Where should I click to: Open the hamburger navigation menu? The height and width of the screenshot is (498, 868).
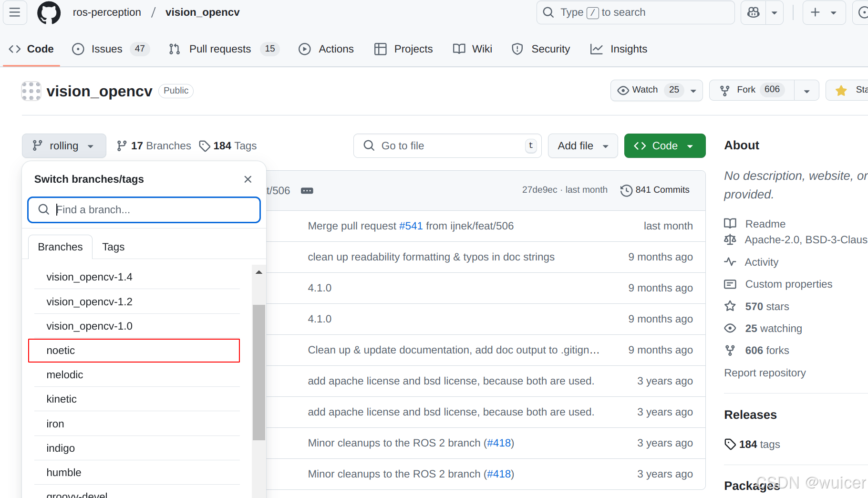(x=15, y=12)
